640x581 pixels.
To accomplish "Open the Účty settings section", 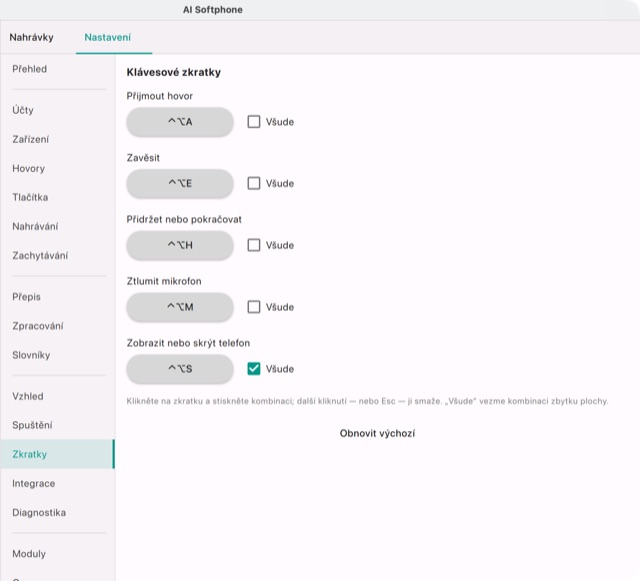I will 23,110.
